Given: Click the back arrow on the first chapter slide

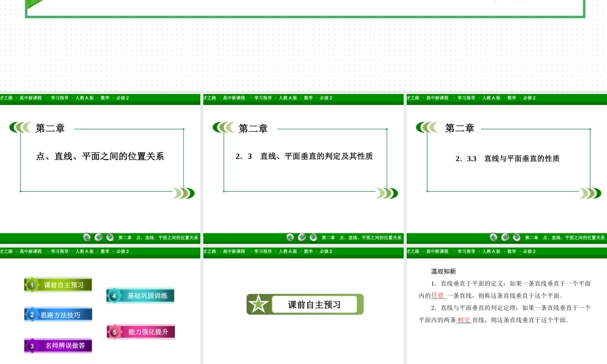Looking at the screenshot, I should click(86, 237).
